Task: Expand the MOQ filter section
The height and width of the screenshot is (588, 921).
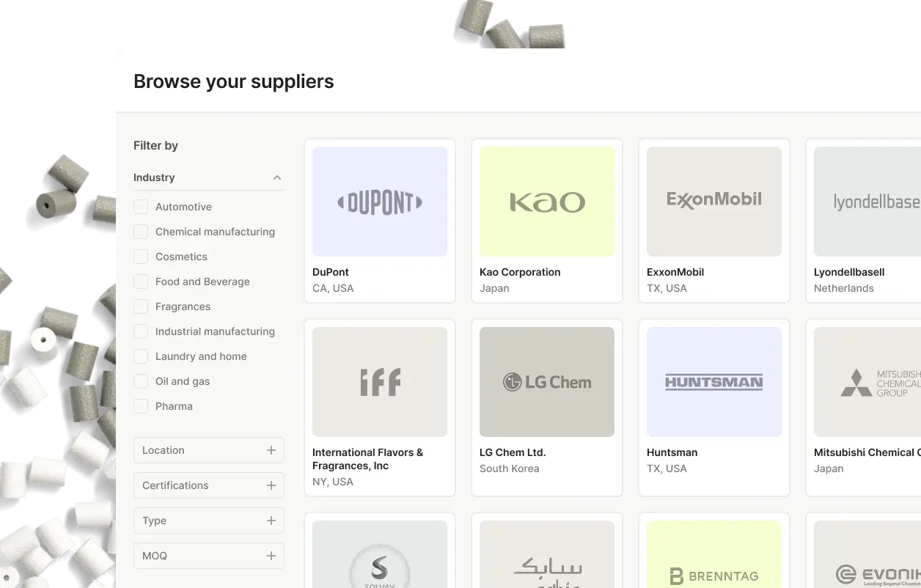Action: tap(271, 556)
